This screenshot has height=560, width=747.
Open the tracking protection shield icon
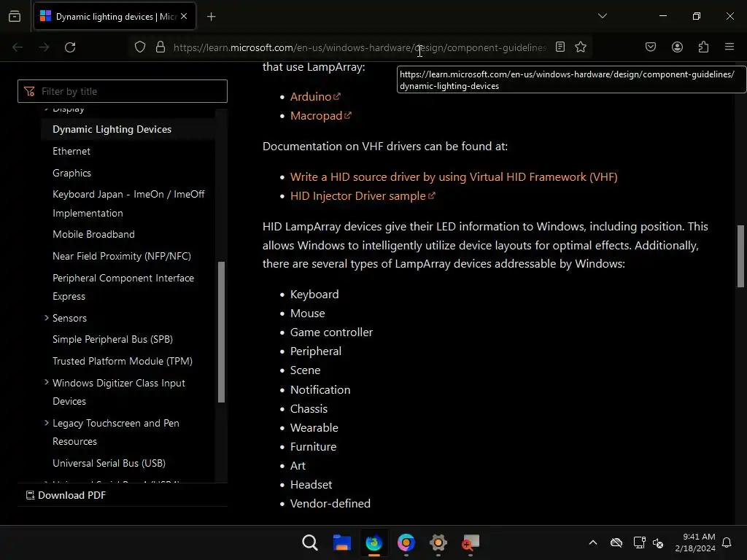pos(139,47)
